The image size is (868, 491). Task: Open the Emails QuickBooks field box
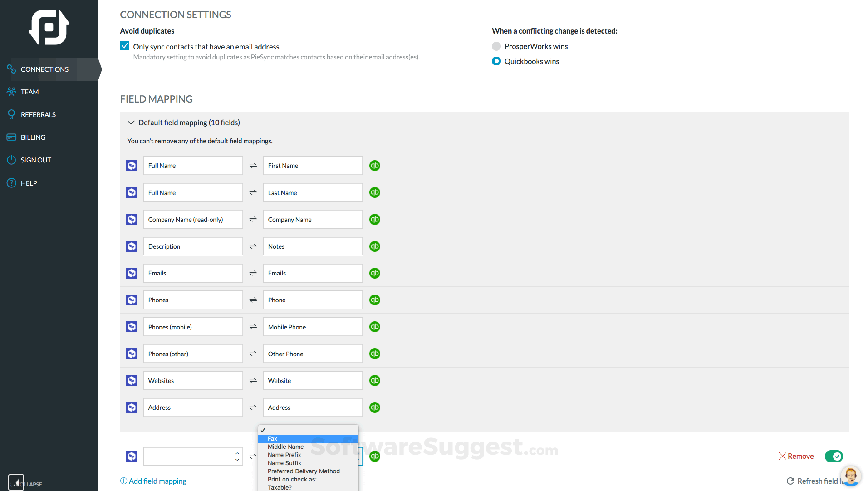coord(313,273)
